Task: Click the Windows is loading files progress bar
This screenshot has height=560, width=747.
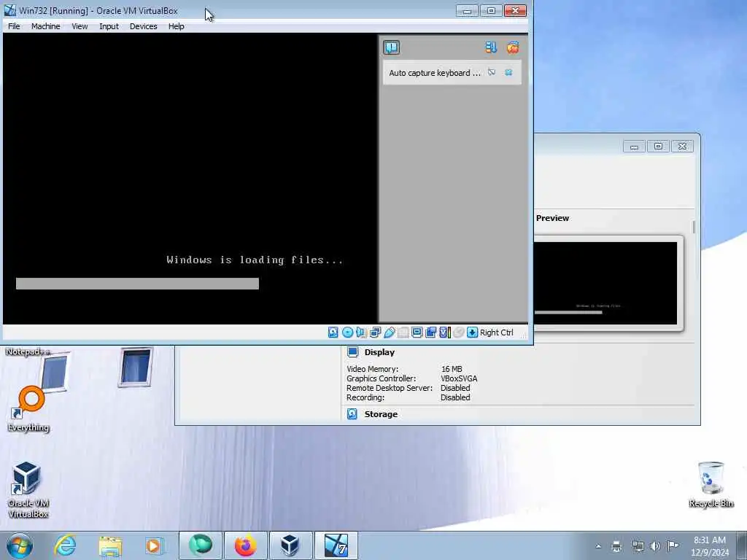Action: (x=137, y=284)
